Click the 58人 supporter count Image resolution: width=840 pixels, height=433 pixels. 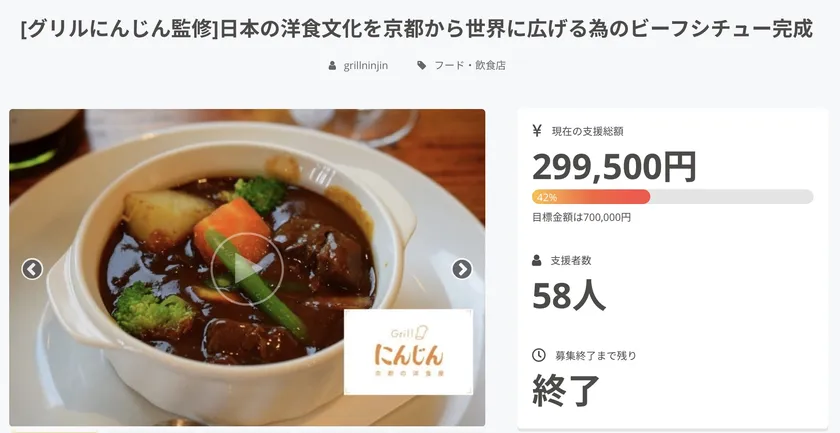[x=569, y=296]
